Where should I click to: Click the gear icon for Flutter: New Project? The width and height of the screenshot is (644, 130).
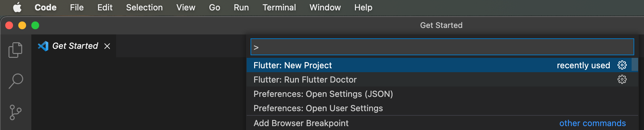tap(622, 65)
